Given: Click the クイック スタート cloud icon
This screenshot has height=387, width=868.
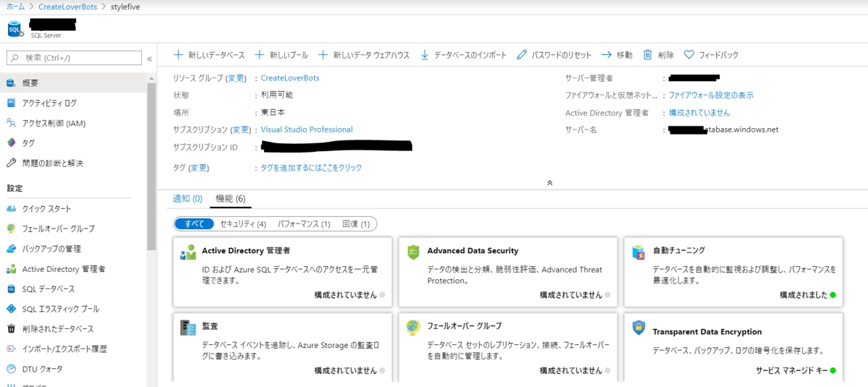Looking at the screenshot, I should coord(11,208).
